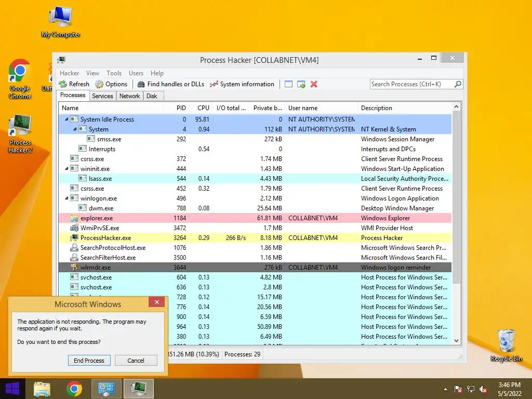Select wlrmdr.exe process icon
The height and width of the screenshot is (399, 532).
(74, 268)
